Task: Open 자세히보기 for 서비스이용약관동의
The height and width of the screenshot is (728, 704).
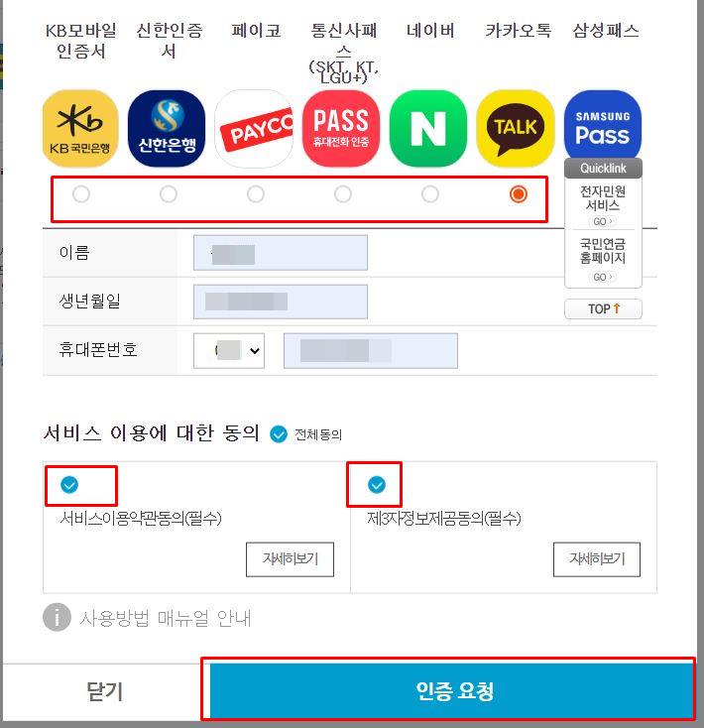Action: [x=291, y=559]
